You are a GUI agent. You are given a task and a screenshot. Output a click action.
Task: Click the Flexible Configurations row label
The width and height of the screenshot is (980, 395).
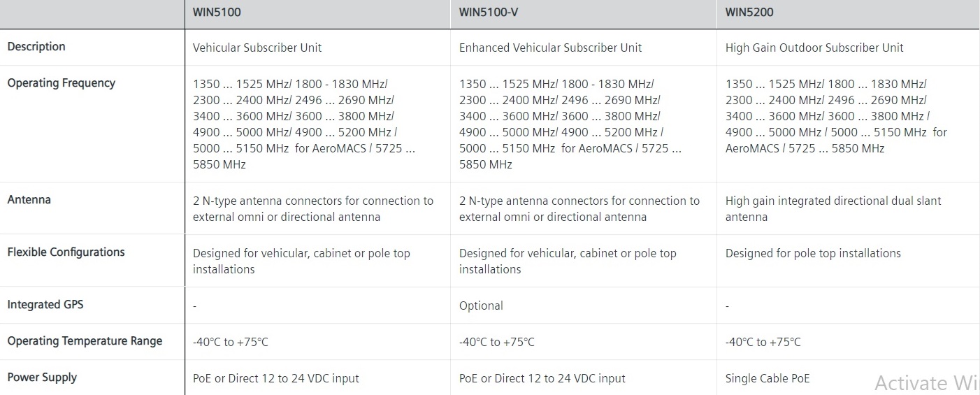[x=66, y=252]
